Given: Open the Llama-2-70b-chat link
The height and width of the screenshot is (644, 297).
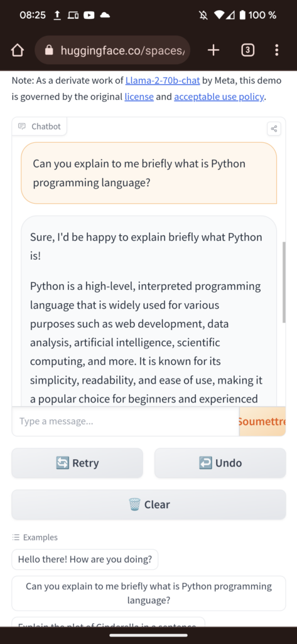Looking at the screenshot, I should [x=163, y=80].
